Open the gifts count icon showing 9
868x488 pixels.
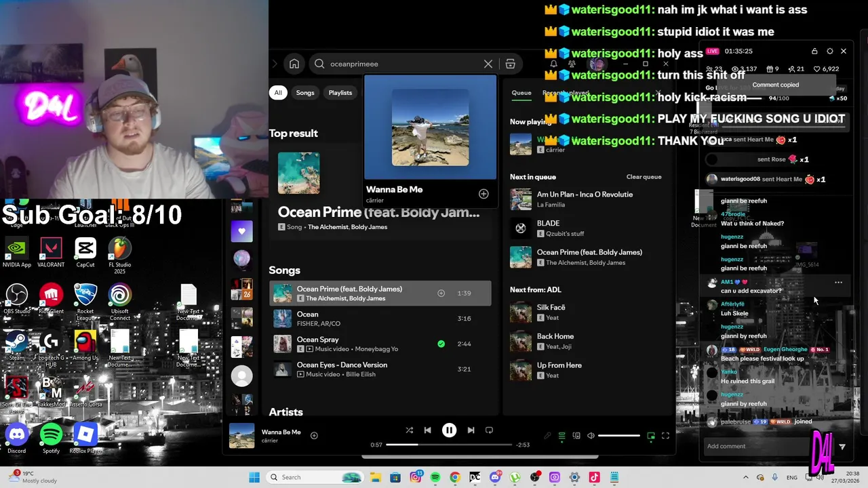(772, 69)
